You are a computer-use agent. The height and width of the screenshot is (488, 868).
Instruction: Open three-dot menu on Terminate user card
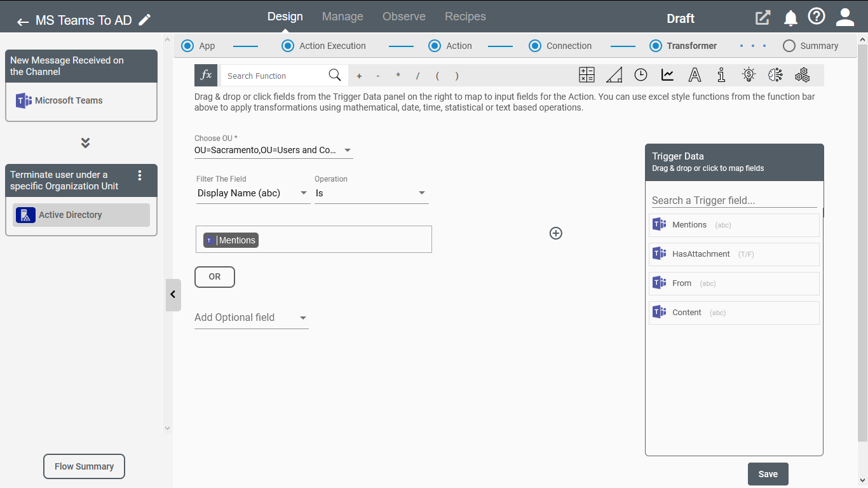coord(140,175)
